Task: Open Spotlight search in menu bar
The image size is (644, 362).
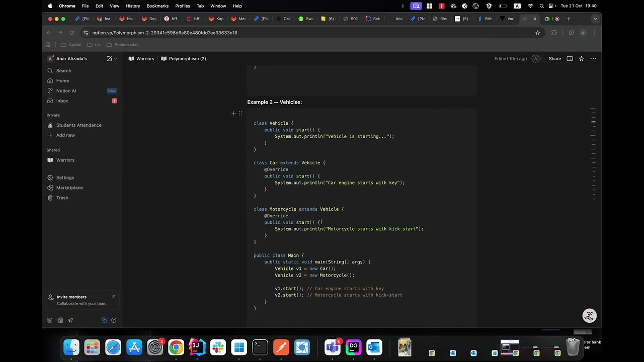Action: coord(541,6)
